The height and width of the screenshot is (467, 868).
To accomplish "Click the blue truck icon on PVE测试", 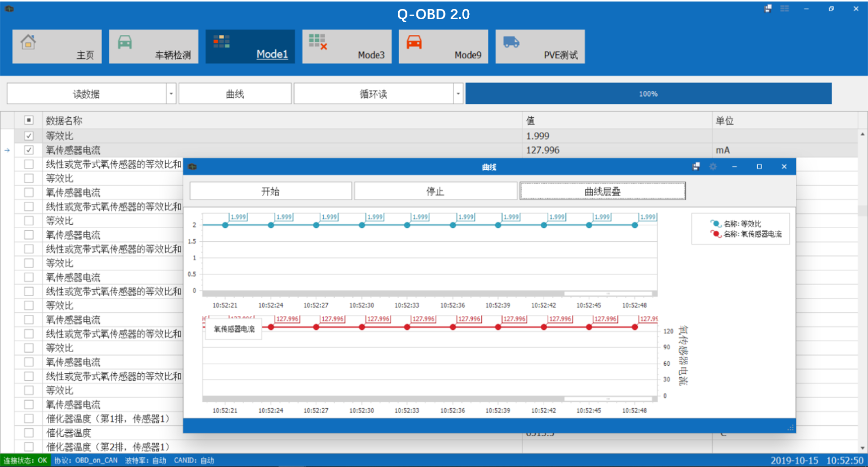I will (511, 42).
